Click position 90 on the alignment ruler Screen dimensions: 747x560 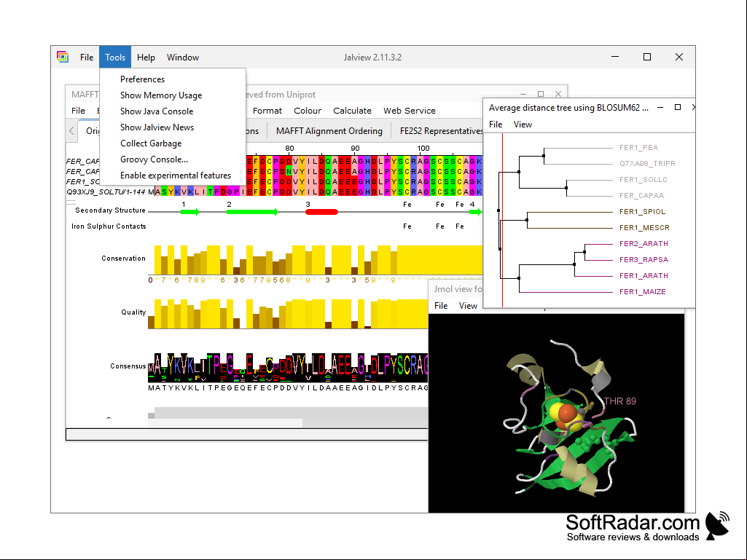(355, 149)
